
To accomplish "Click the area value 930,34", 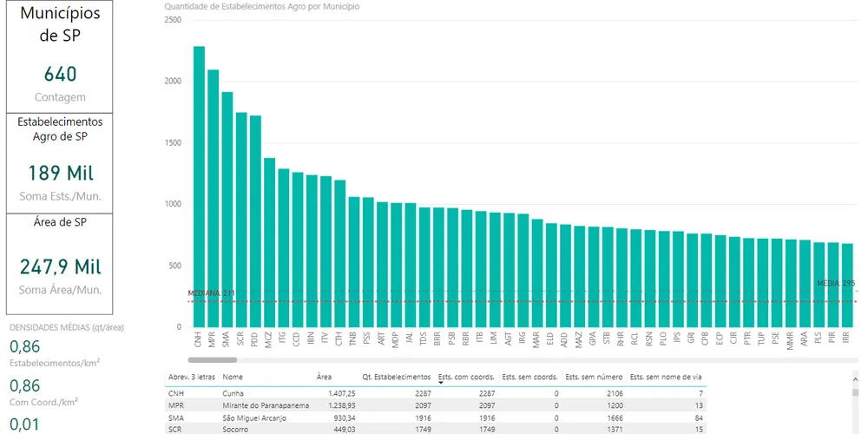I will [x=346, y=418].
